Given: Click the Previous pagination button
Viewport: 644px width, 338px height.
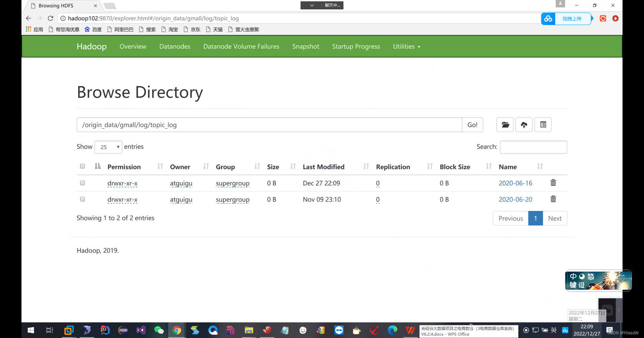Looking at the screenshot, I should coord(511,218).
